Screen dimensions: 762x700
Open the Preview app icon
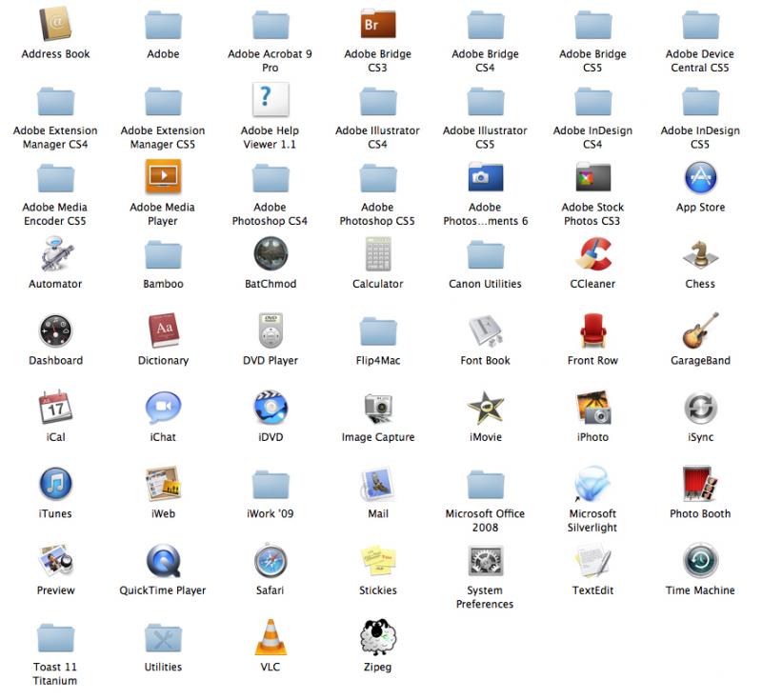(56, 560)
